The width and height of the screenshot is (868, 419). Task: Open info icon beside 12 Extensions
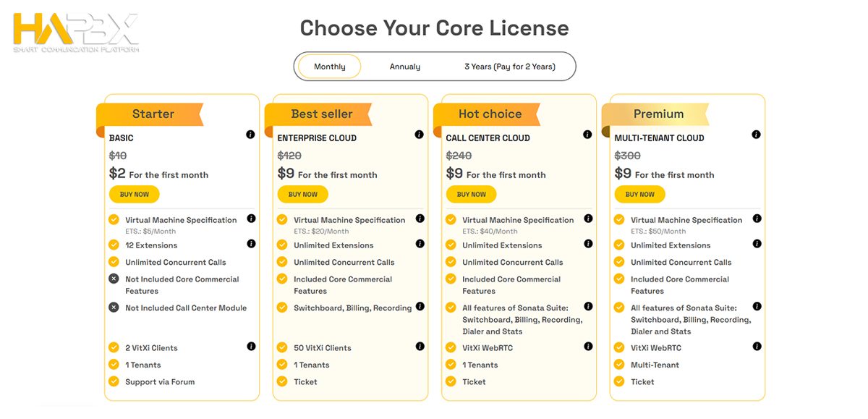pos(251,244)
